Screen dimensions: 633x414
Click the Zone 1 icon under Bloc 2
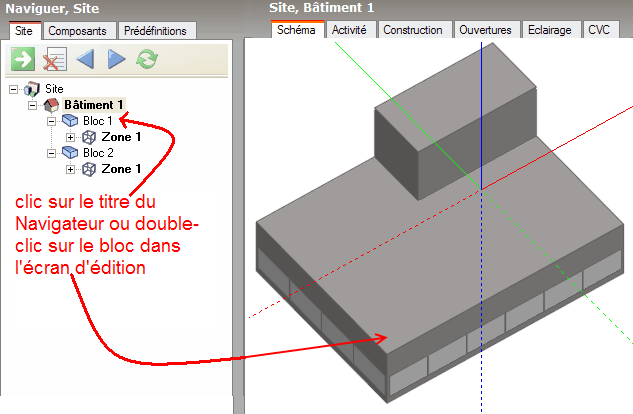[x=89, y=169]
